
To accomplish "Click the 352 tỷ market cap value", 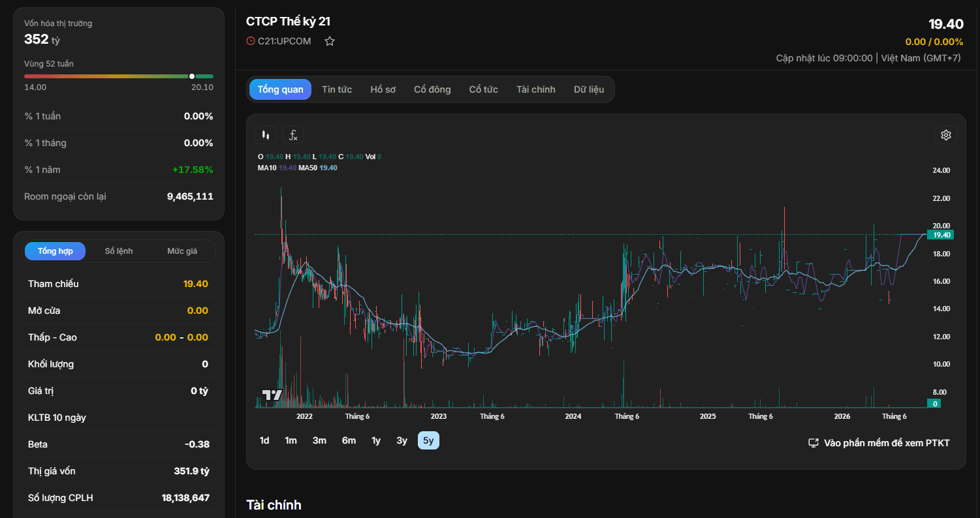I will pos(42,39).
